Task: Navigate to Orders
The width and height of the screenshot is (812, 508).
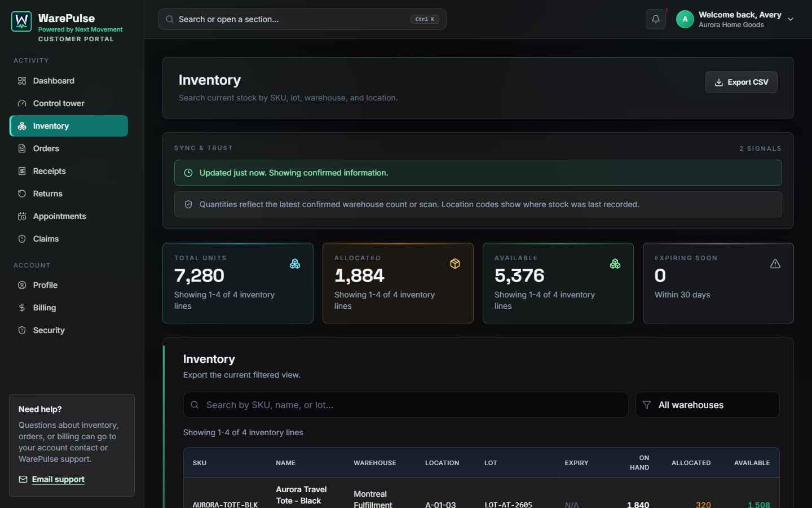Action: [69, 148]
